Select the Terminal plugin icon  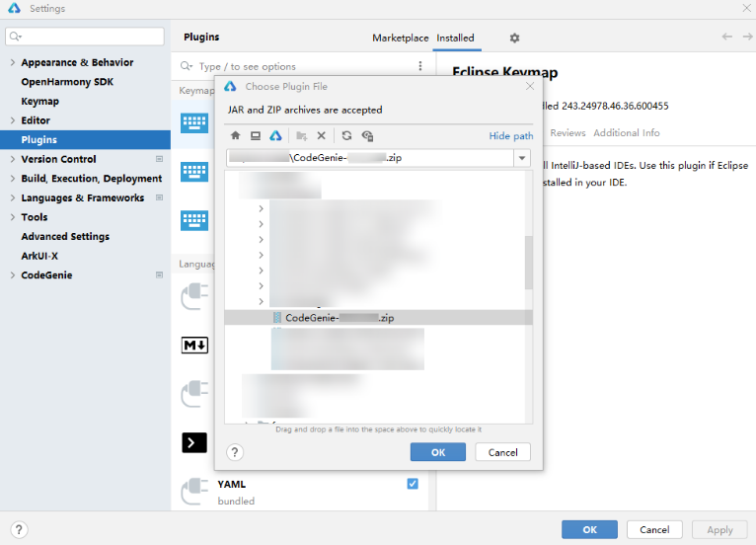tap(194, 442)
